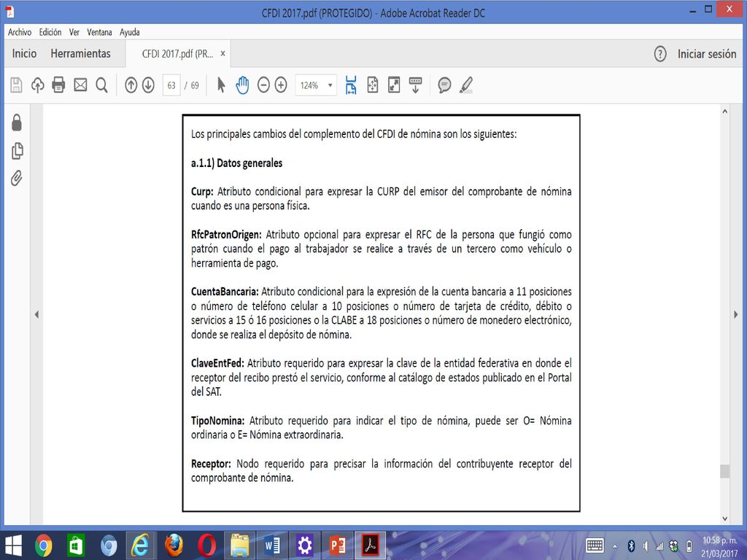Image resolution: width=747 pixels, height=560 pixels.
Task: Click vertical scrollbar up arrow
Action: click(x=724, y=112)
